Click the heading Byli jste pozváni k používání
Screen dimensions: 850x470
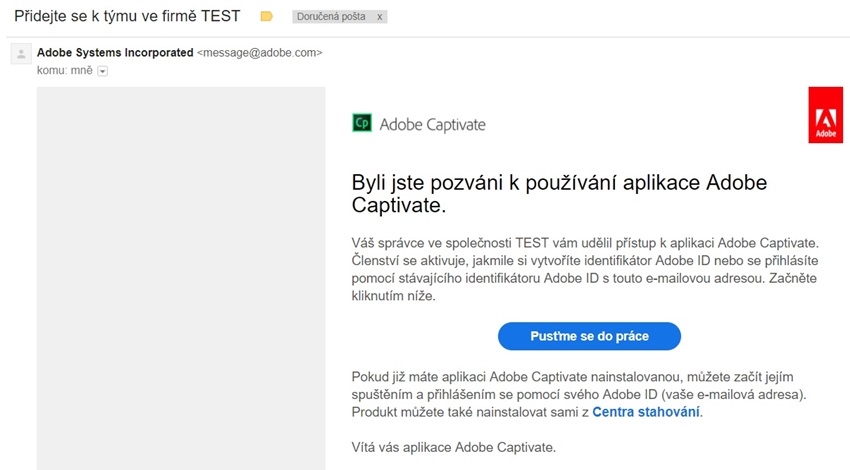[x=559, y=194]
